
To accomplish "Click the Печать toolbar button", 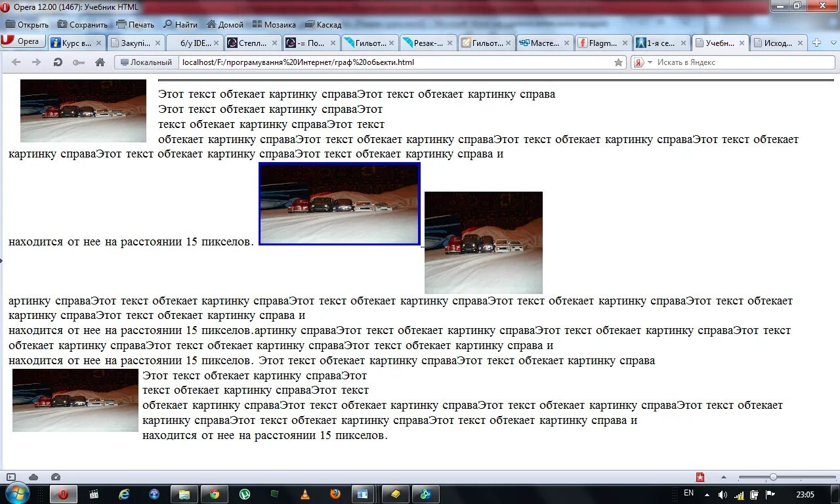I will coord(135,24).
